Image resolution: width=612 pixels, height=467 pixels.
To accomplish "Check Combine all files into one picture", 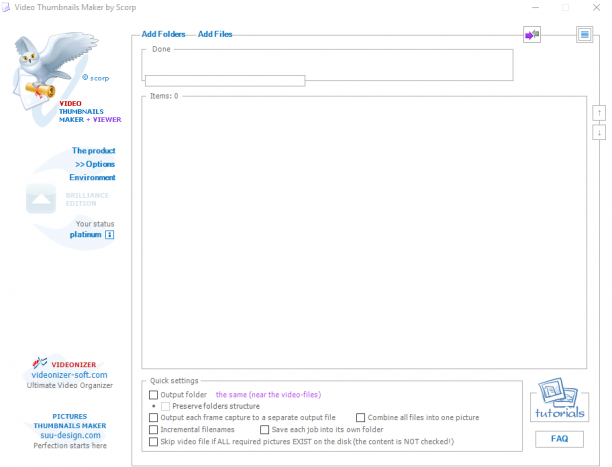I will point(360,418).
